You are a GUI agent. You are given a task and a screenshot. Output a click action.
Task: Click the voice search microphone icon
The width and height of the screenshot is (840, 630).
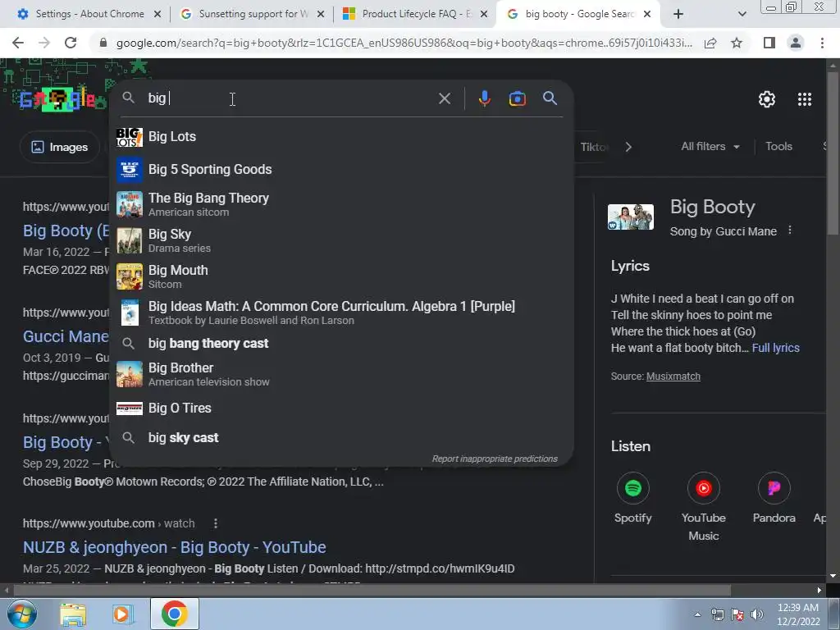(484, 98)
